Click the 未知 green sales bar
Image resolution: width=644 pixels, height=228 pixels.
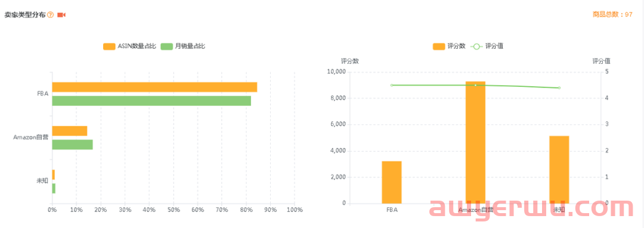tap(54, 189)
